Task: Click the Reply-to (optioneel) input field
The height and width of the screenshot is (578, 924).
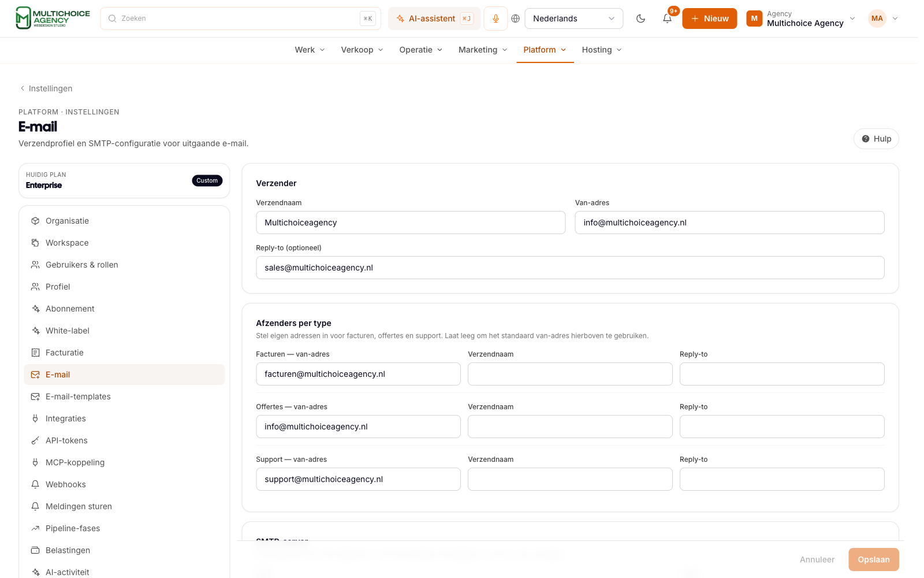Action: point(570,268)
